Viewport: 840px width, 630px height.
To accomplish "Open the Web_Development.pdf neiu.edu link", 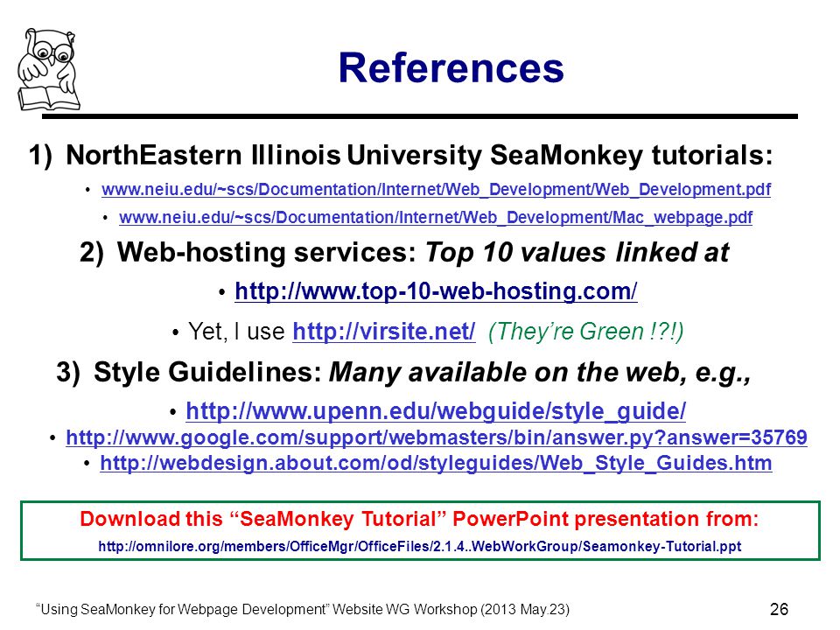I will click(x=436, y=189).
